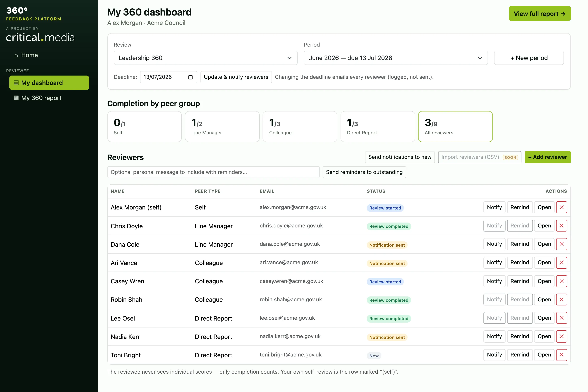The image size is (588, 392).
Task: Remove Dana Cole with red X
Action: pyautogui.click(x=561, y=244)
